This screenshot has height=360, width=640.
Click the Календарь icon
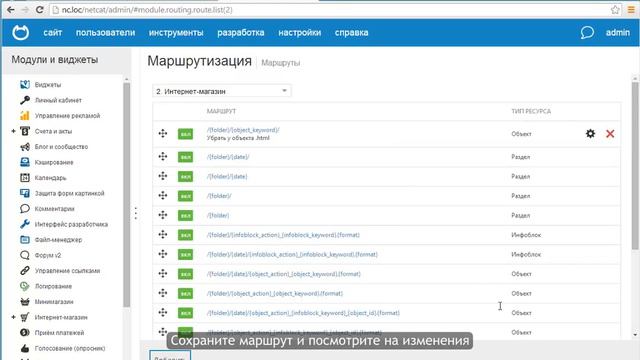[x=24, y=178]
